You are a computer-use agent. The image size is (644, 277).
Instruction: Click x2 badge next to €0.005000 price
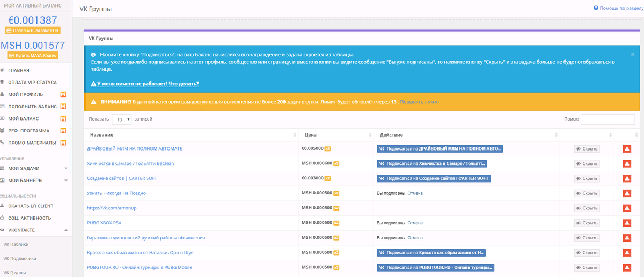(x=327, y=149)
